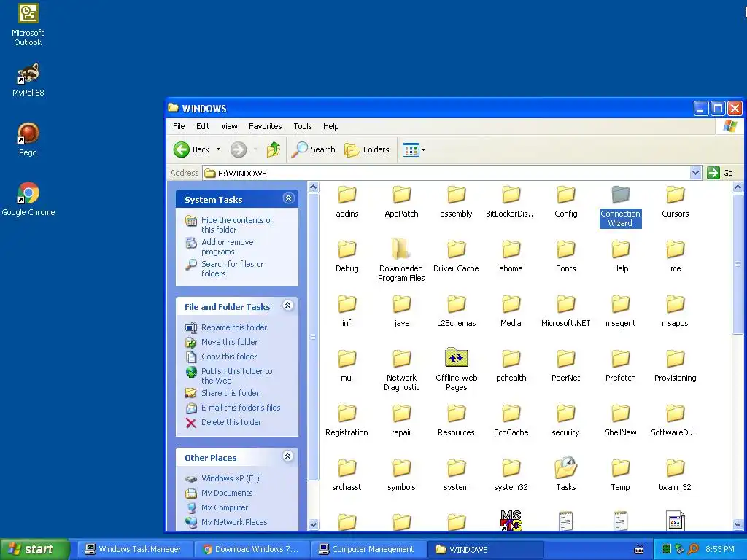Click Search for files or folders
Image resolution: width=747 pixels, height=560 pixels.
pos(232,268)
